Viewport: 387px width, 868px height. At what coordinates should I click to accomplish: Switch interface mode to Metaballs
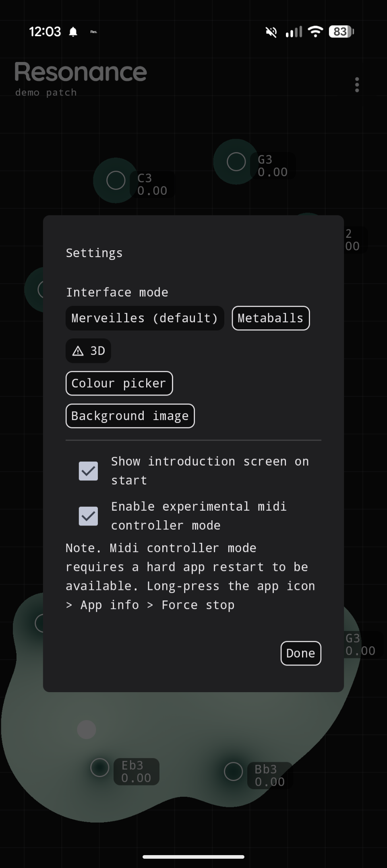click(x=271, y=318)
